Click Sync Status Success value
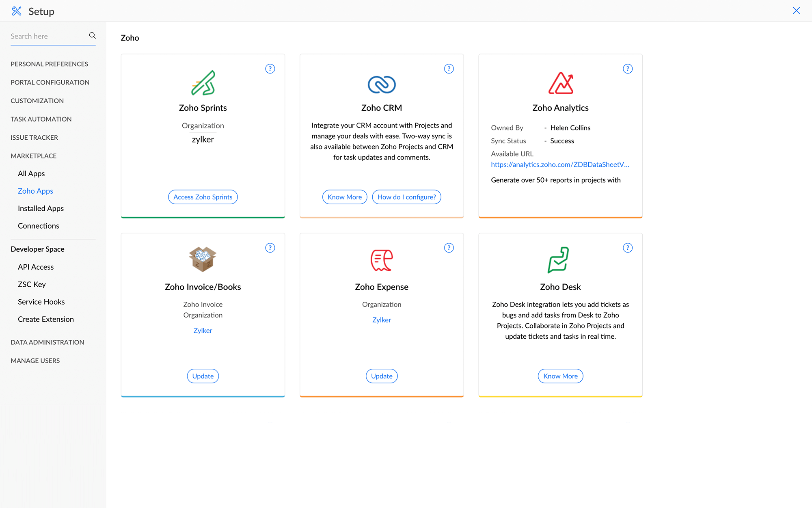Viewport: 812px width, 508px height. pyautogui.click(x=562, y=141)
